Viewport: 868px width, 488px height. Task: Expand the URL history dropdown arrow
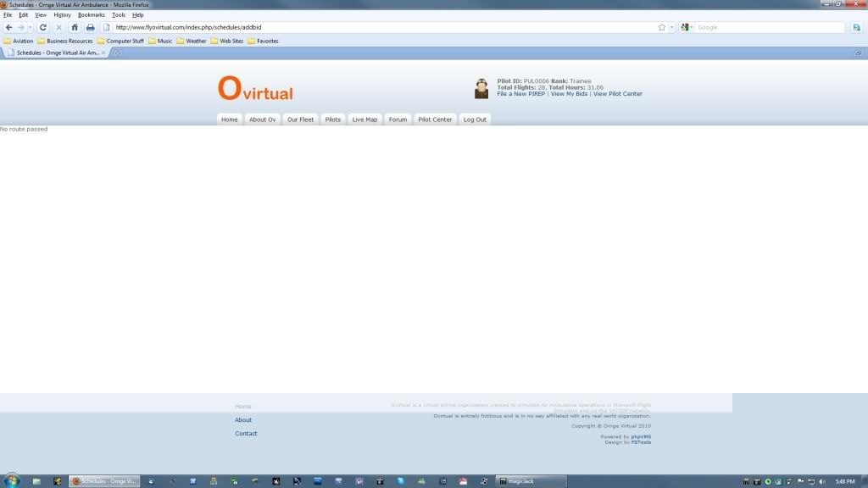pyautogui.click(x=671, y=27)
